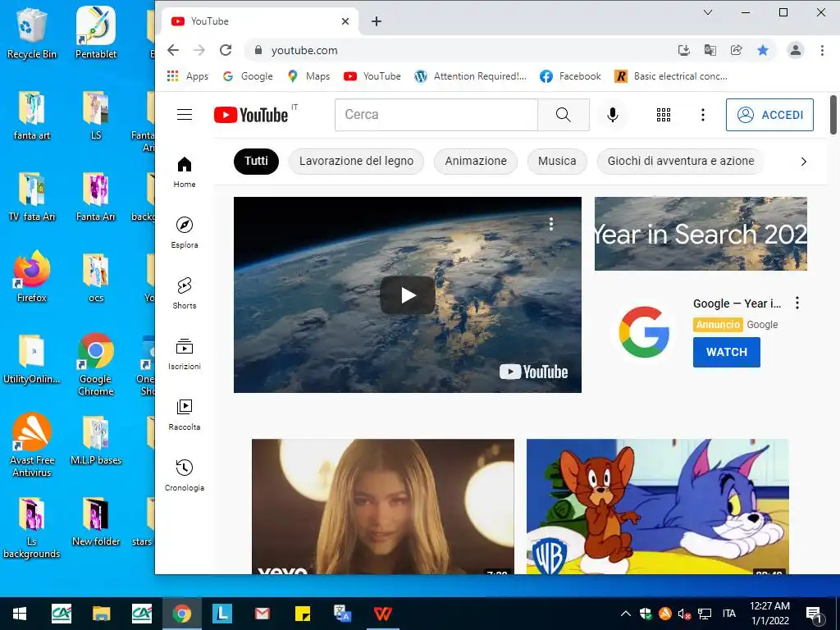This screenshot has height=630, width=840.
Task: Click the muted volume tray icon
Action: click(684, 614)
